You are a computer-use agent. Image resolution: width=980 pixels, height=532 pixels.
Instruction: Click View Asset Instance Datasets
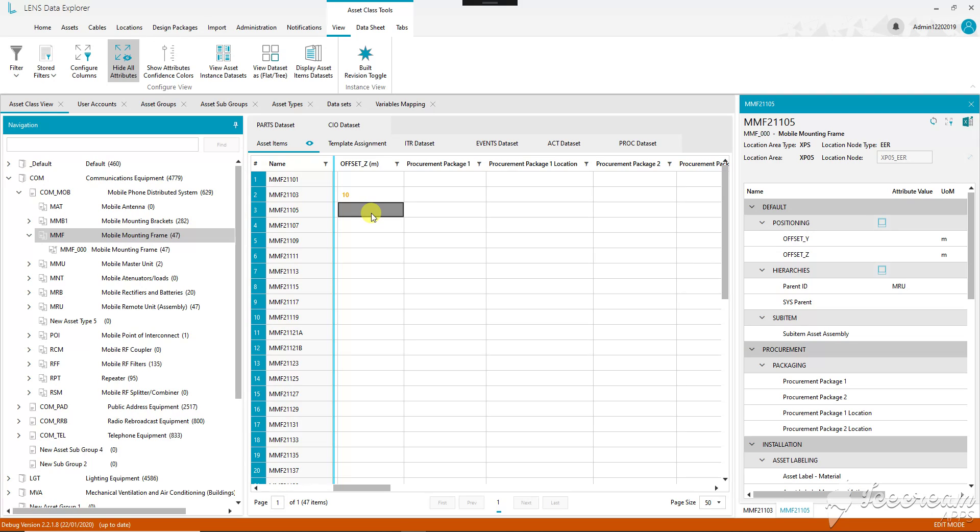223,61
